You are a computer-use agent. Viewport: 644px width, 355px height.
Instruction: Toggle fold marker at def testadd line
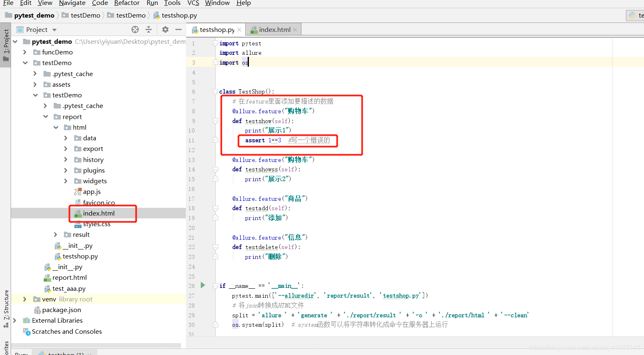(215, 208)
